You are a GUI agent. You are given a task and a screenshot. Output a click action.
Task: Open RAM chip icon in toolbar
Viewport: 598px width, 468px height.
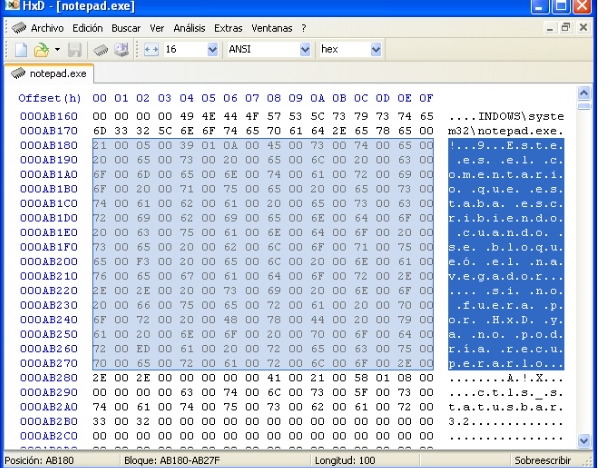[101, 50]
